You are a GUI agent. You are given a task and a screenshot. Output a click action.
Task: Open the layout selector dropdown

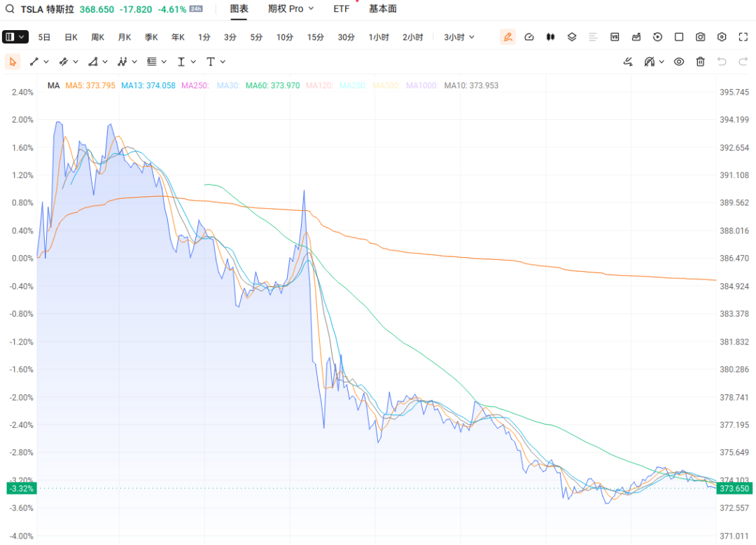(15, 37)
